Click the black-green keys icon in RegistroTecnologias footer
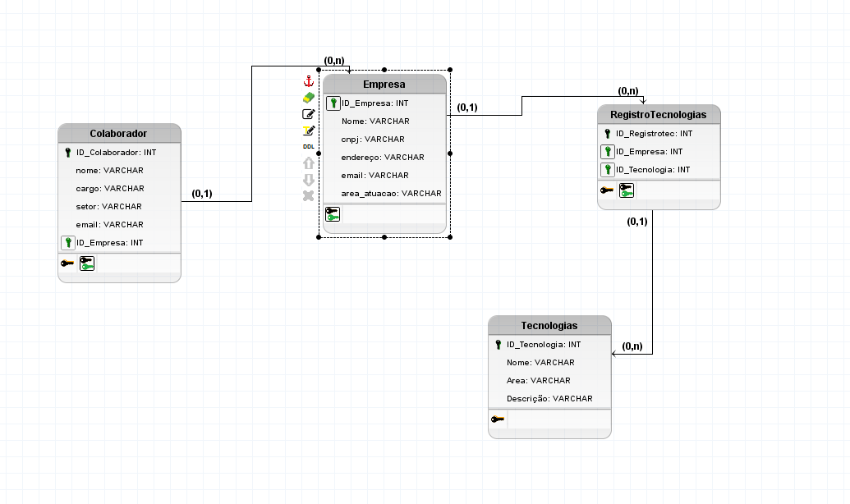The image size is (850, 504). [x=627, y=190]
